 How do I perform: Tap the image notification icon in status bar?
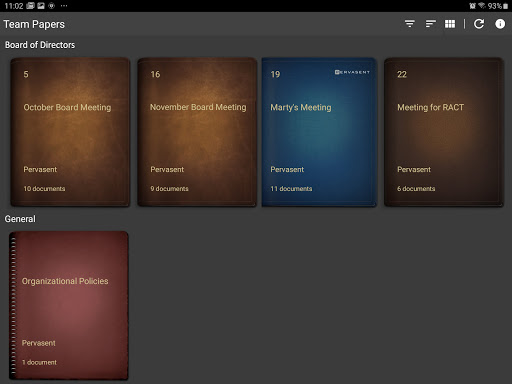[x=41, y=6]
